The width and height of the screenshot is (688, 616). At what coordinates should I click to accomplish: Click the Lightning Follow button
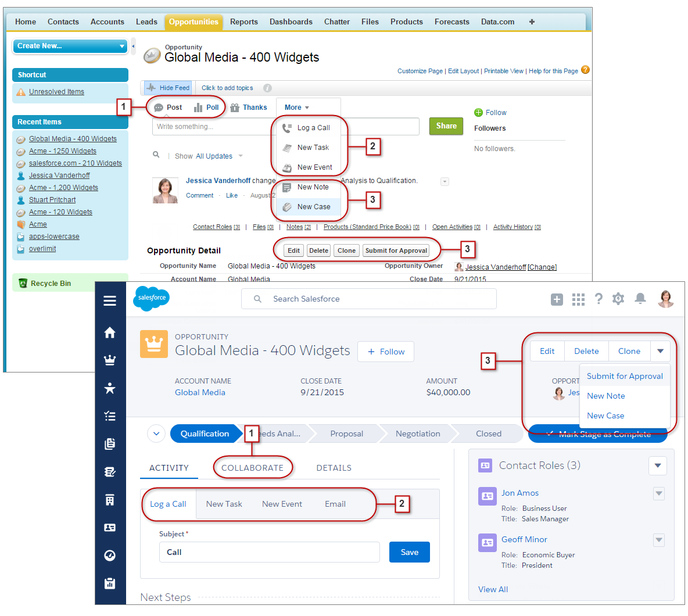(x=386, y=352)
